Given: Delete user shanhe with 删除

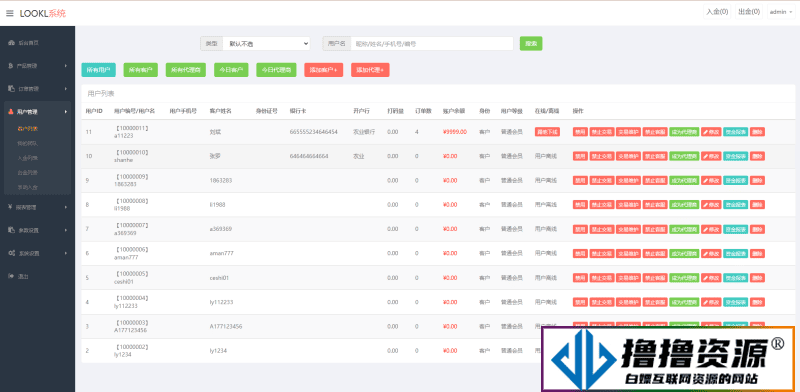Looking at the screenshot, I should 758,156.
